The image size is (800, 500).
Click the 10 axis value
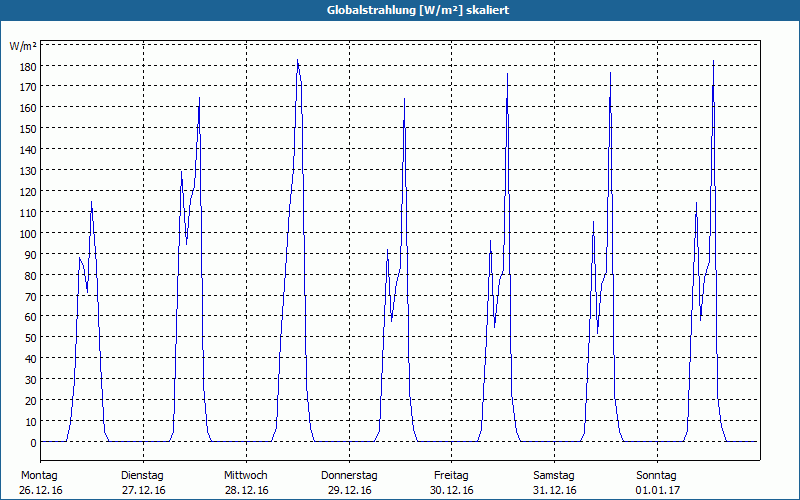pyautogui.click(x=30, y=422)
